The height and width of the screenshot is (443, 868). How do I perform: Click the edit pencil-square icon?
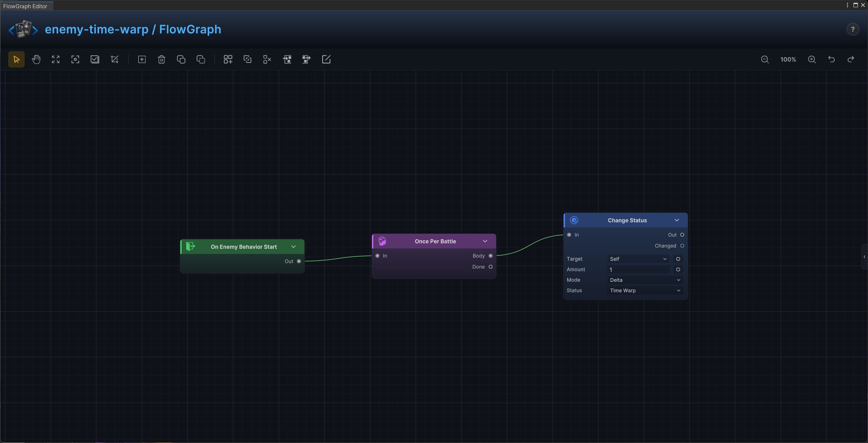point(326,59)
